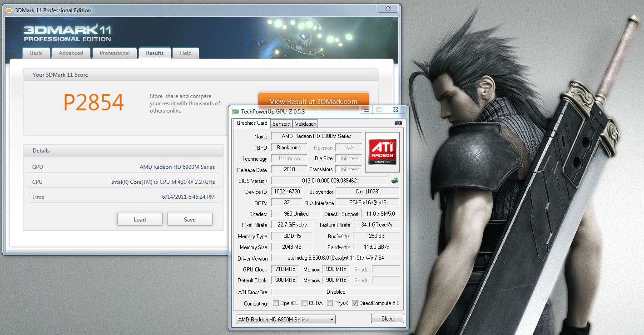Click the DirectX Support 11.0 / SM5.0 field
The image size is (644, 335).
coord(381,214)
